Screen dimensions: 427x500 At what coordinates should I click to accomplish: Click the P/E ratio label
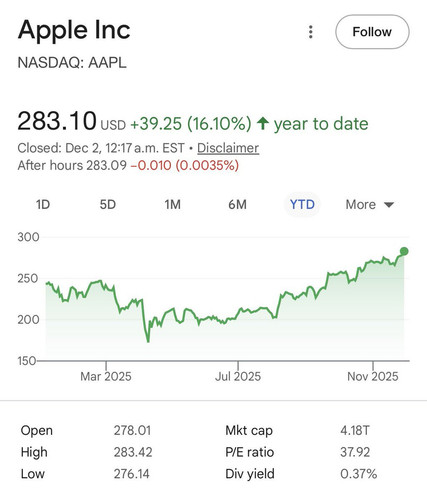click(249, 452)
